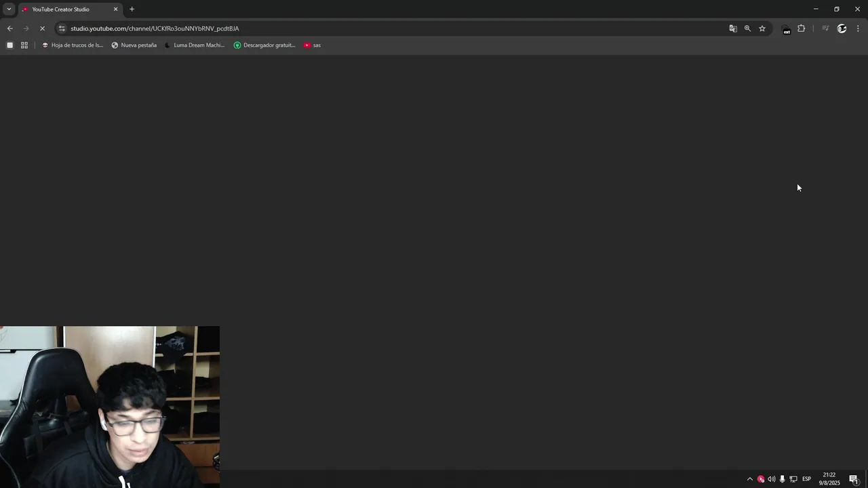Viewport: 868px width, 488px height.
Task: Close the YouTube Creator Studio tab
Action: click(x=115, y=9)
